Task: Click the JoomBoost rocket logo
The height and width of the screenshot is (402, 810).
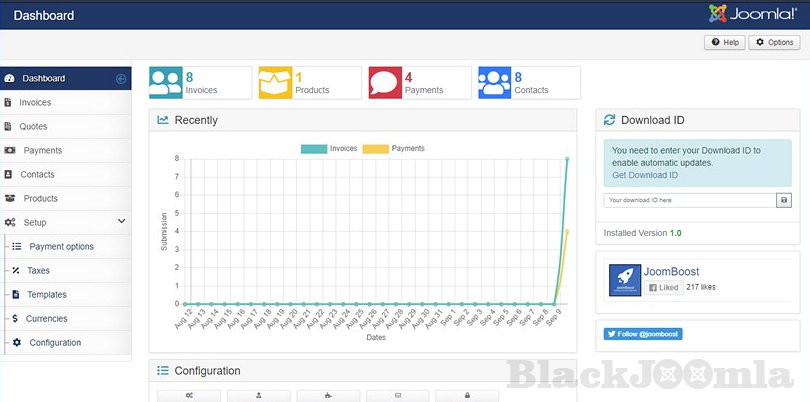Action: [x=625, y=279]
